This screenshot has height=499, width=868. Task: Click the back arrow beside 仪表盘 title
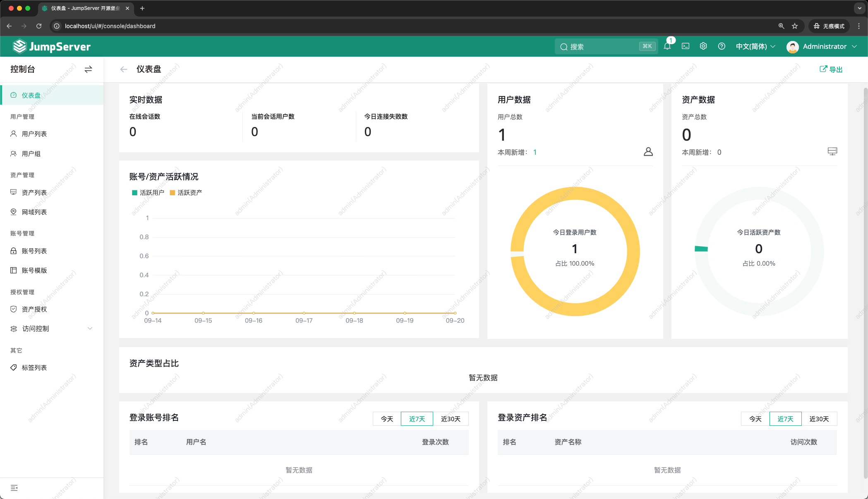[123, 69]
